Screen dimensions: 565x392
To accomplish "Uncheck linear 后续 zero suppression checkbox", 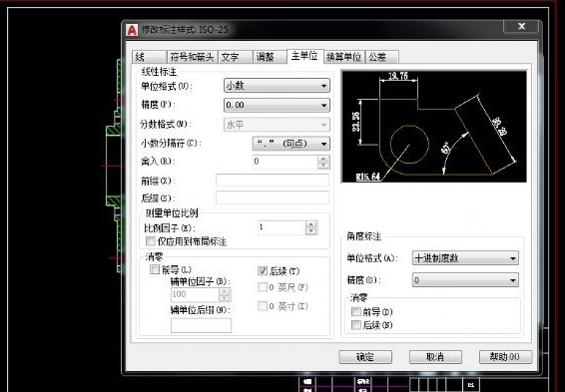I will pos(263,270).
